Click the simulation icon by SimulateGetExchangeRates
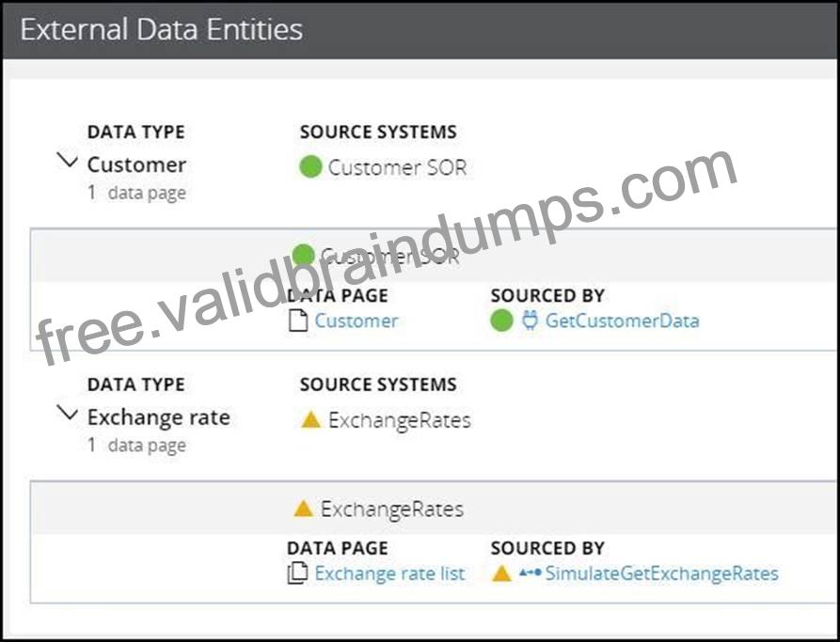This screenshot has width=840, height=642. click(x=530, y=573)
